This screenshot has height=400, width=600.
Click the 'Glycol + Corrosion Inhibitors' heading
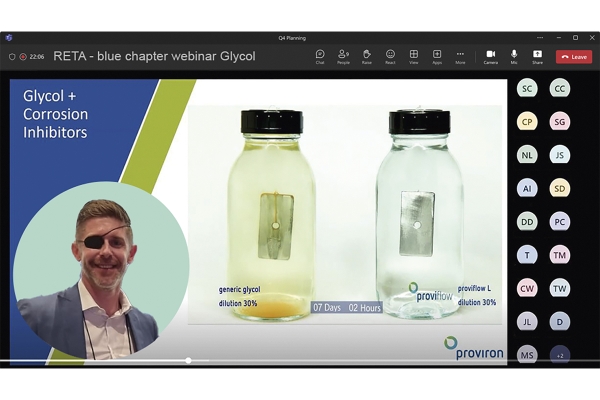coord(55,114)
